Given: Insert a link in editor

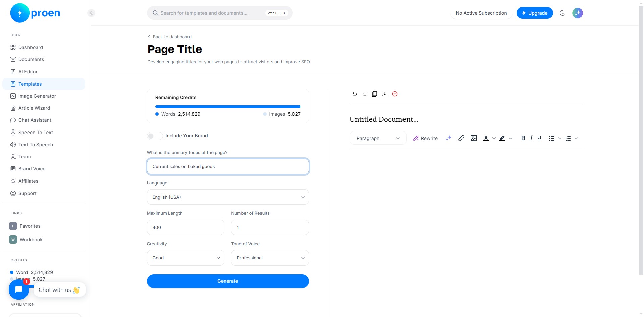Looking at the screenshot, I should pyautogui.click(x=461, y=138).
